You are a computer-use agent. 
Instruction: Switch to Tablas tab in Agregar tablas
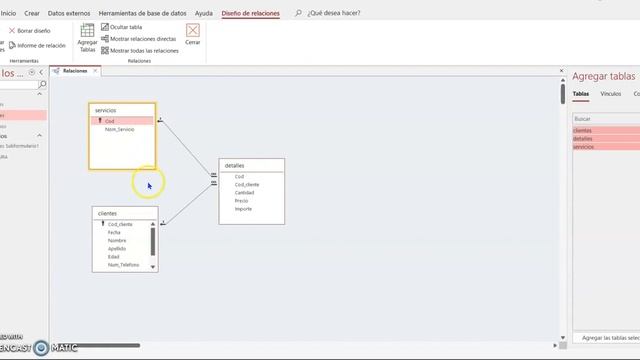580,94
